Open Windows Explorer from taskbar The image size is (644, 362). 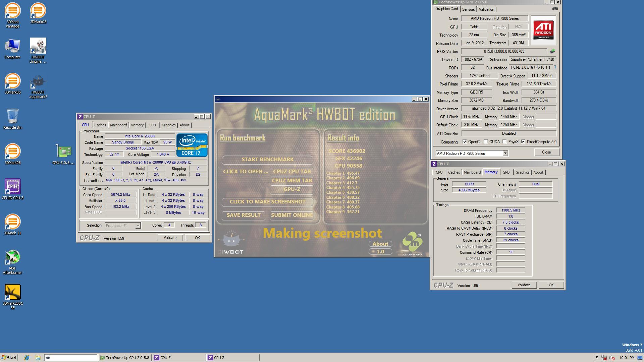pyautogui.click(x=38, y=358)
